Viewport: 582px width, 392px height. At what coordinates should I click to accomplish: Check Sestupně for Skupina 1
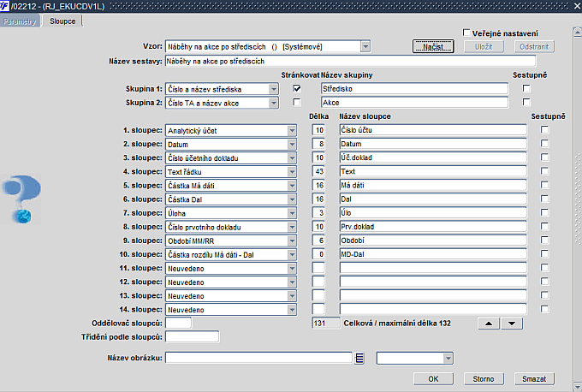526,88
